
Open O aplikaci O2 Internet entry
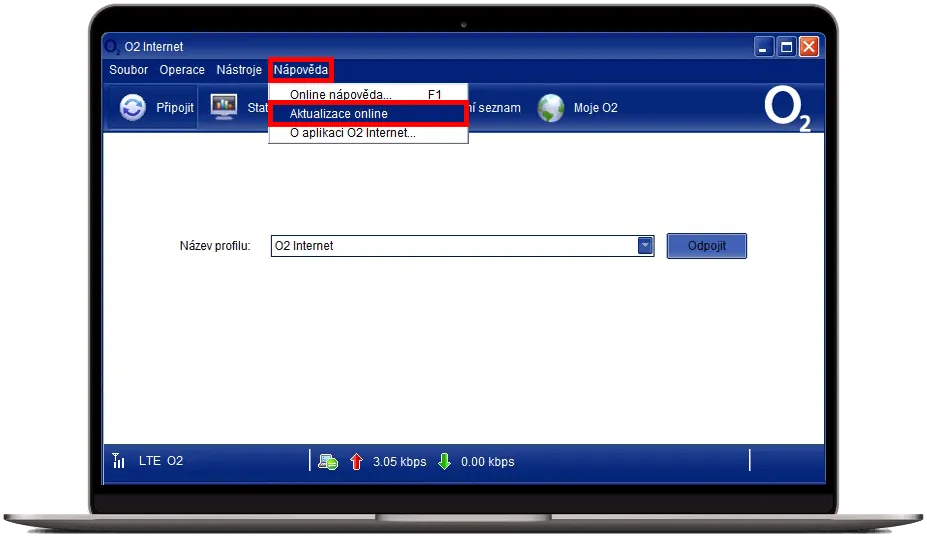pyautogui.click(x=368, y=133)
